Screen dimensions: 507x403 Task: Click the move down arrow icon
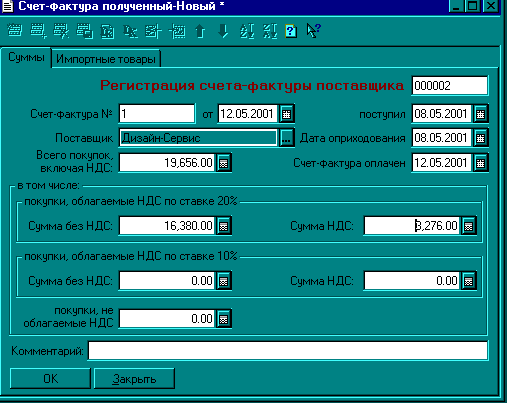tap(223, 31)
